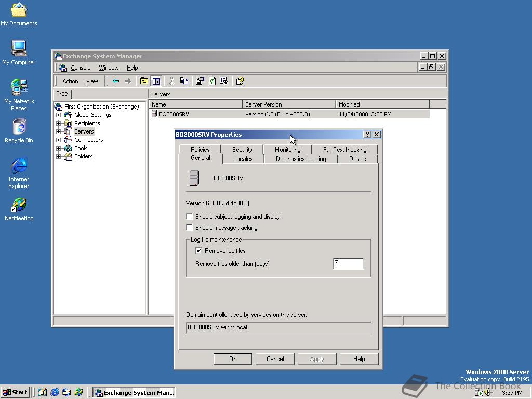Click the Remove files older than days field
Screen dimensions: 532x399
(349, 263)
